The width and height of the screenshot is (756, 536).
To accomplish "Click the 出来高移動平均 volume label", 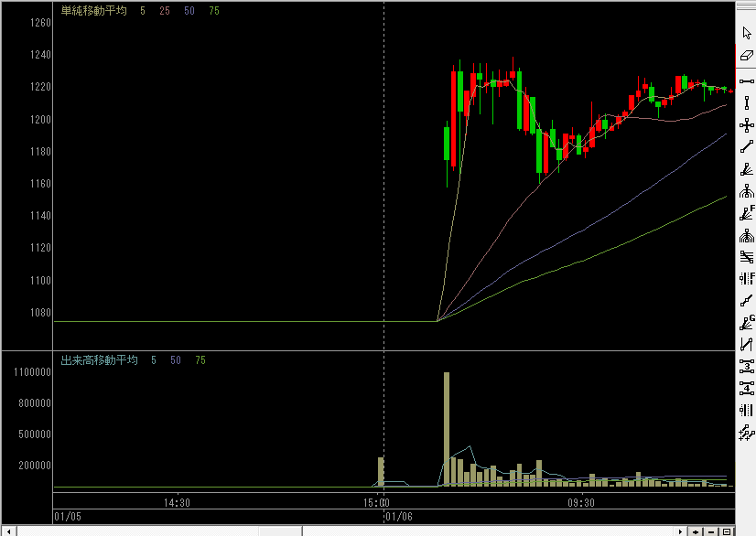I will point(100,360).
